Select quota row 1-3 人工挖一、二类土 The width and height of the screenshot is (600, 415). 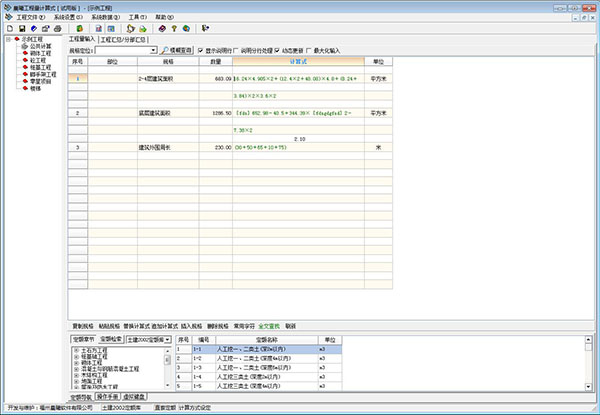pyautogui.click(x=259, y=368)
